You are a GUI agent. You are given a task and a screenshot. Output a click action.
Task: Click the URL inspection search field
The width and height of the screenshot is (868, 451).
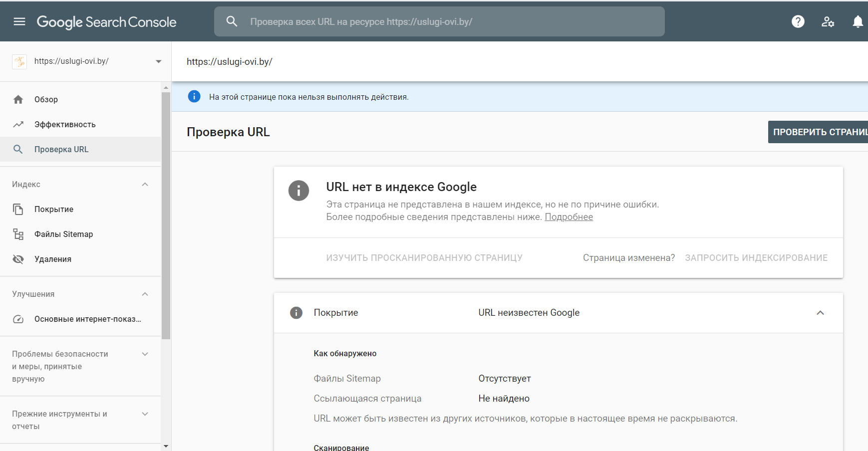(439, 21)
